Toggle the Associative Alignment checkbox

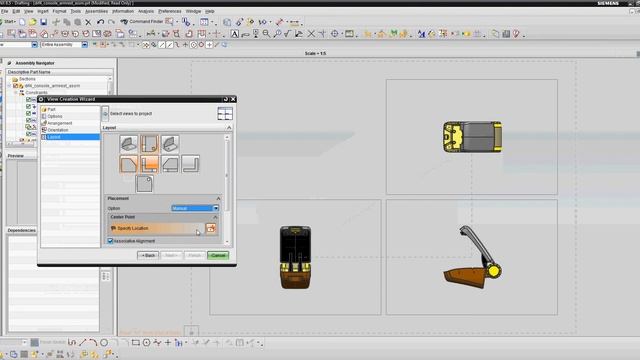[110, 241]
